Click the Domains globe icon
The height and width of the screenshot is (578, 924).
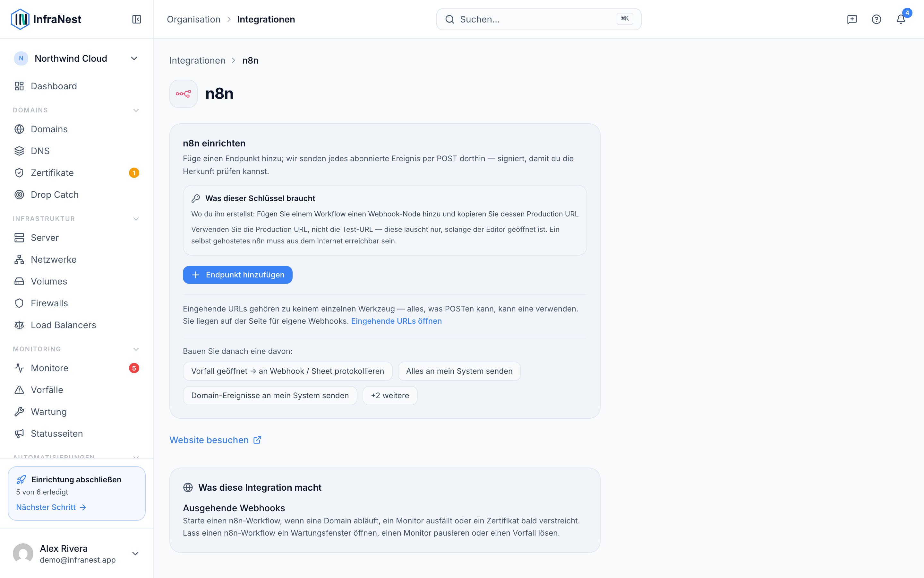19,129
